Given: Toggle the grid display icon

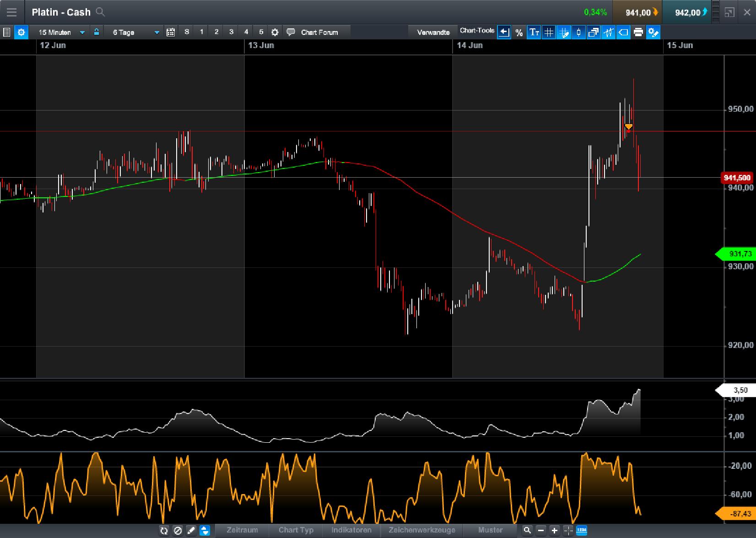Looking at the screenshot, I should tap(548, 32).
